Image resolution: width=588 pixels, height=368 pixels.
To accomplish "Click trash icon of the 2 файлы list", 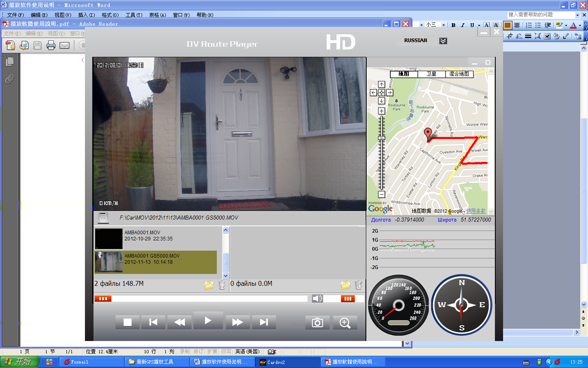I will (222, 285).
